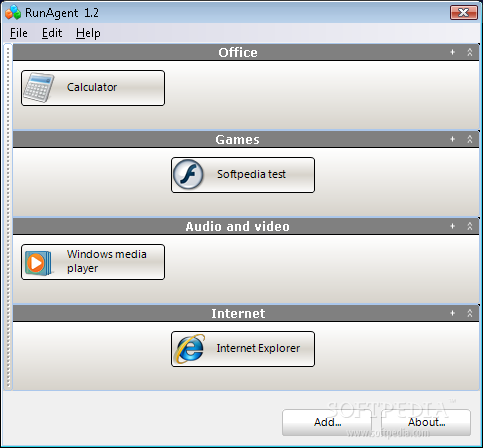Click the plus icon in Games header
The image size is (483, 448).
[452, 139]
